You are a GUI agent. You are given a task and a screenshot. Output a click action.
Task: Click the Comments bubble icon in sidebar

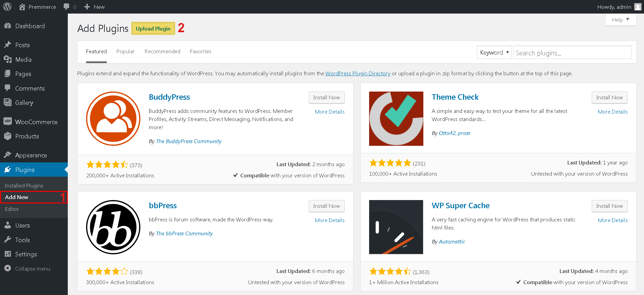7,88
